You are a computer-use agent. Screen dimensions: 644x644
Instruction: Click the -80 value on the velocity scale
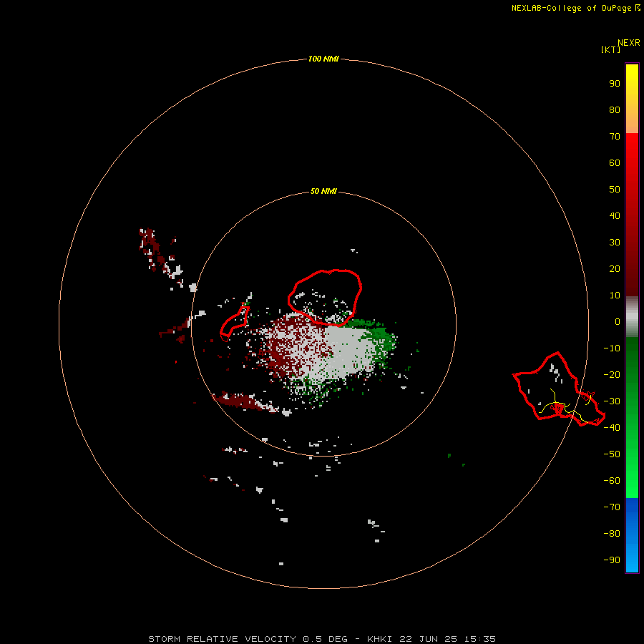tap(612, 534)
